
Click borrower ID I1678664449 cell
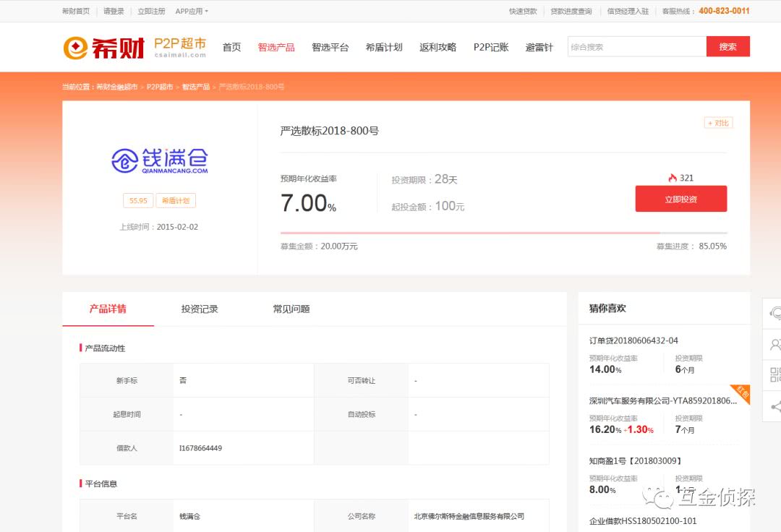201,448
